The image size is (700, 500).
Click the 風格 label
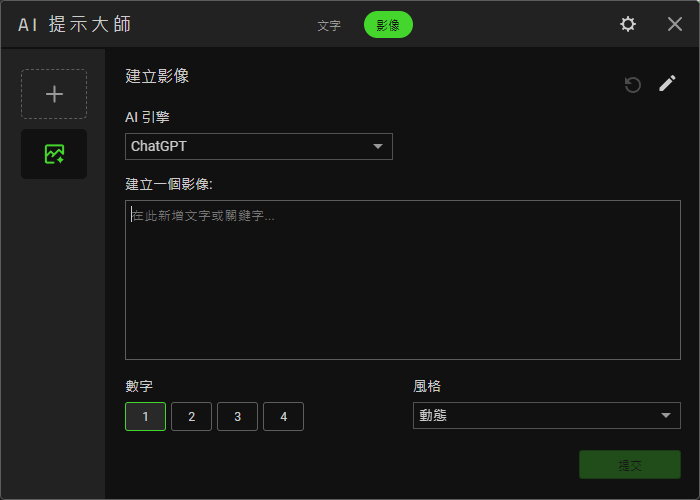coord(427,386)
